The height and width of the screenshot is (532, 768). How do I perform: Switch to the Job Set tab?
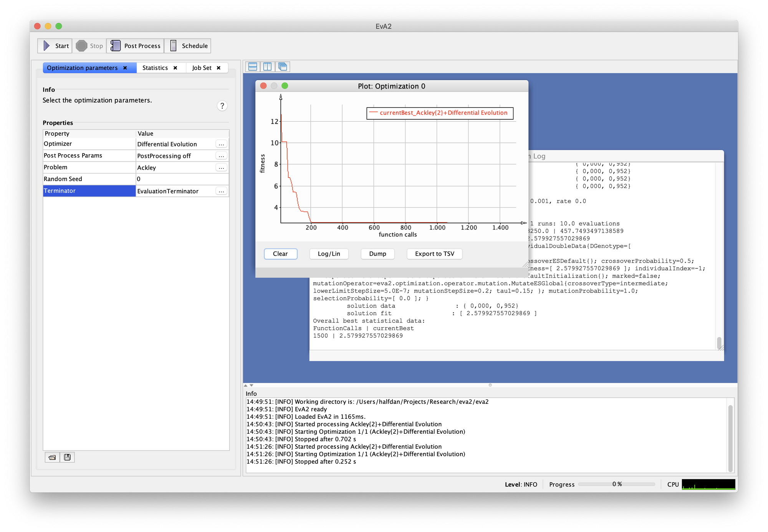pos(202,68)
